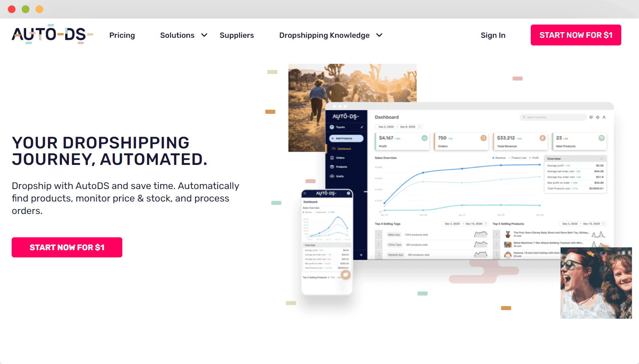Open the Top 4 Selling Tags date range

tap(466, 224)
